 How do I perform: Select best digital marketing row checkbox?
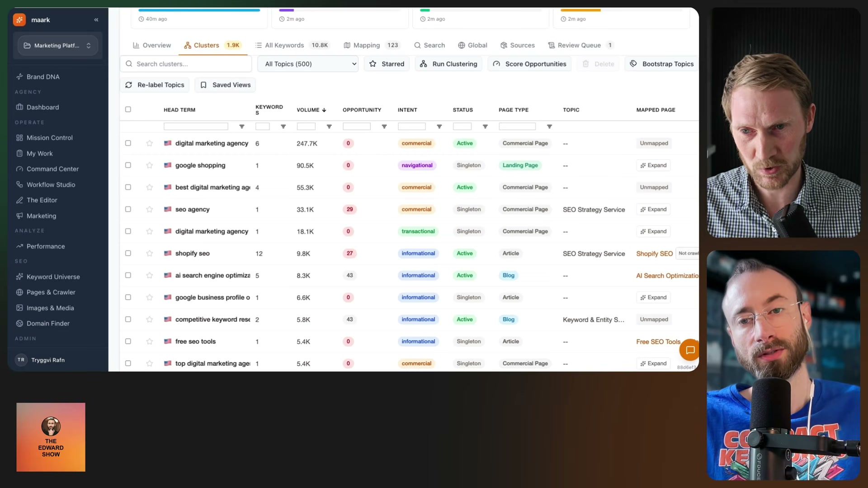tap(128, 187)
